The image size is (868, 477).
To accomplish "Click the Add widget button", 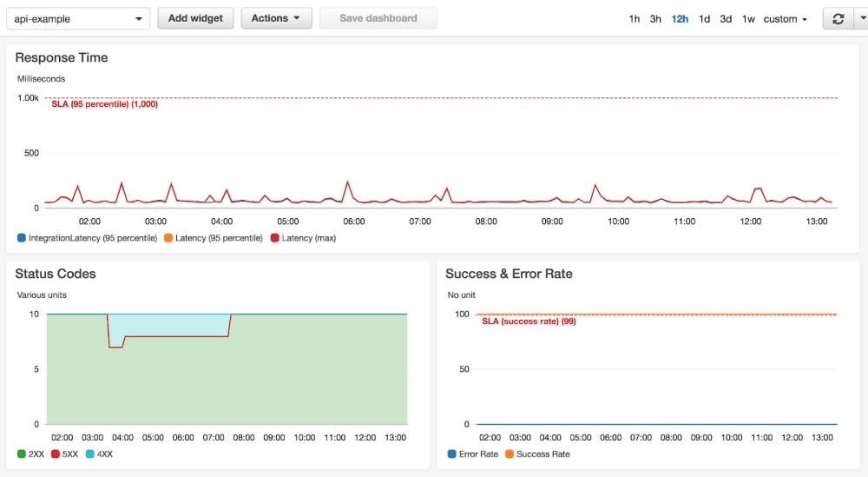I will [195, 18].
